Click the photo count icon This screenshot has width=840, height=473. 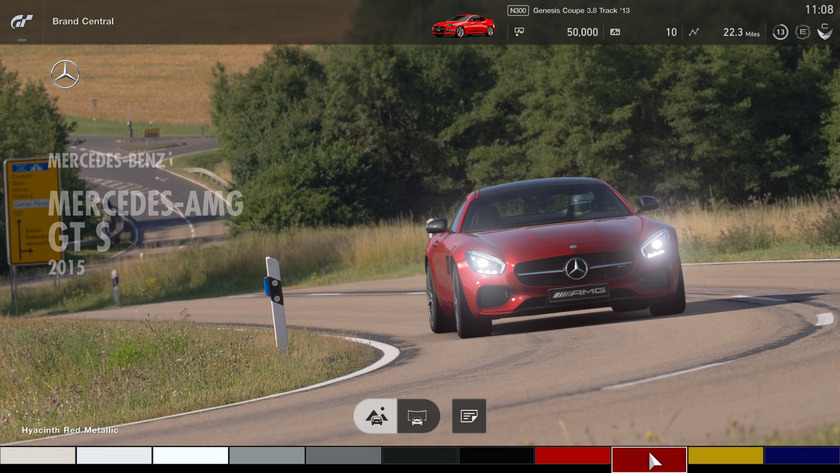[x=615, y=32]
